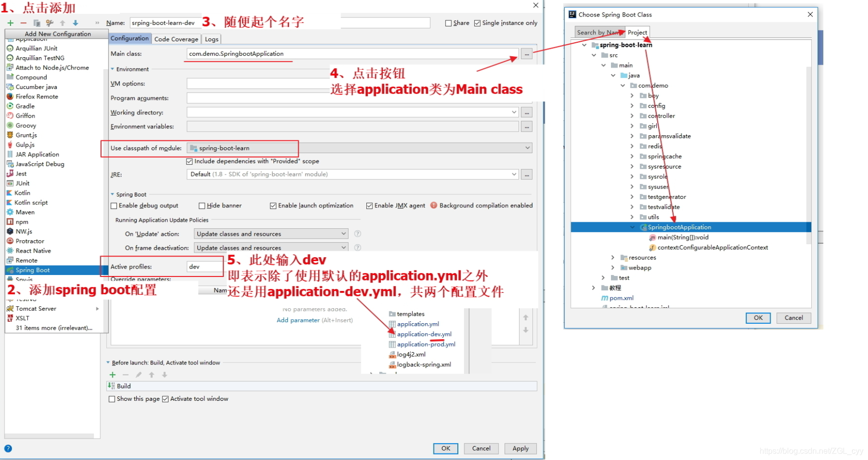Image resolution: width=868 pixels, height=460 pixels.
Task: Open Environment variables ellipsis editor
Action: (526, 127)
